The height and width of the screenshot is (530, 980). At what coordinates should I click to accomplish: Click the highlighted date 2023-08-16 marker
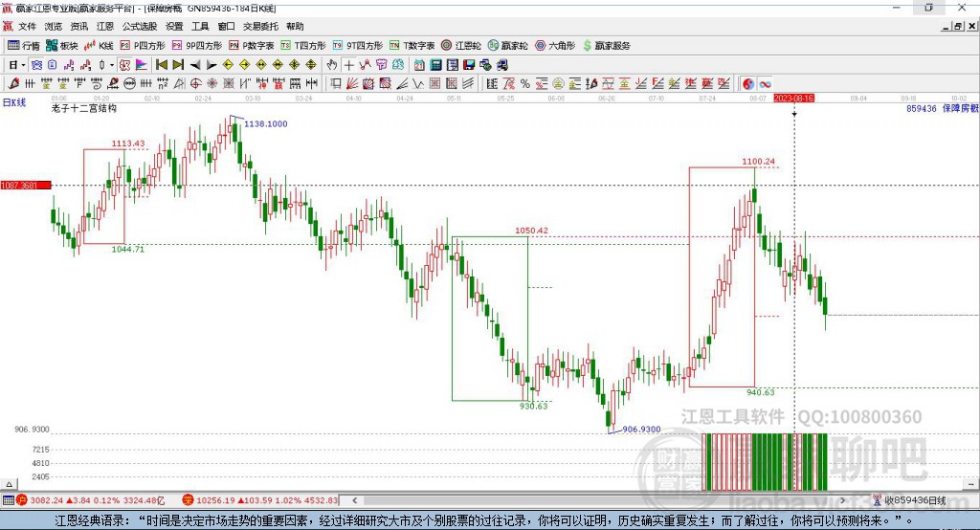(x=793, y=99)
